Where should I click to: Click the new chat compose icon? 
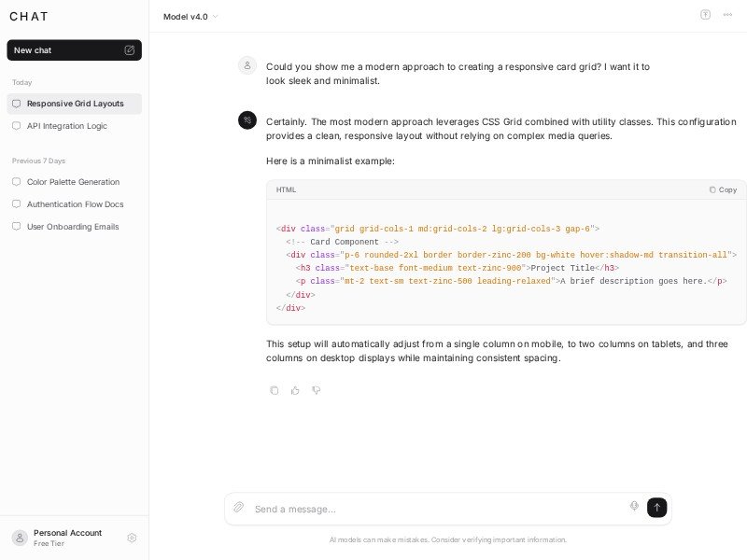tap(129, 50)
